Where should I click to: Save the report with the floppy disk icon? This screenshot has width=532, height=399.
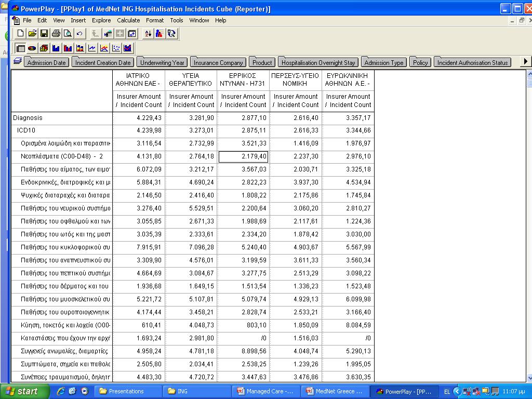click(44, 33)
